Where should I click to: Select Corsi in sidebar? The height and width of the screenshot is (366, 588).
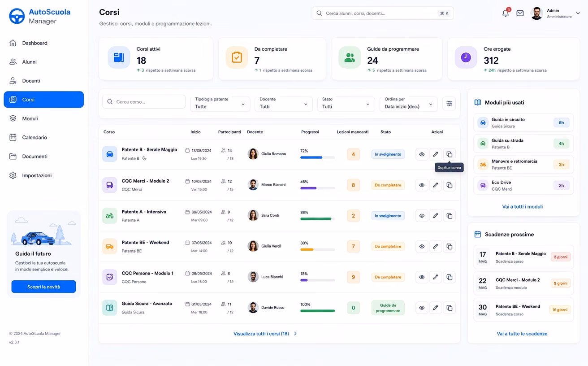coord(44,100)
